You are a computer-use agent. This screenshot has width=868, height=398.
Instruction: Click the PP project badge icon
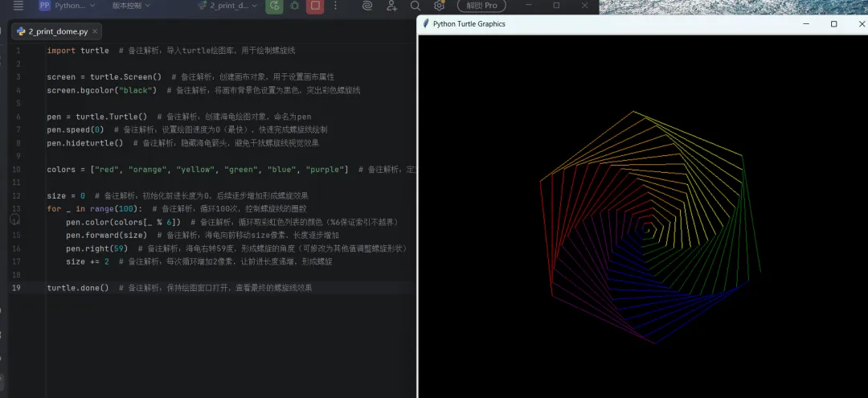(x=44, y=6)
